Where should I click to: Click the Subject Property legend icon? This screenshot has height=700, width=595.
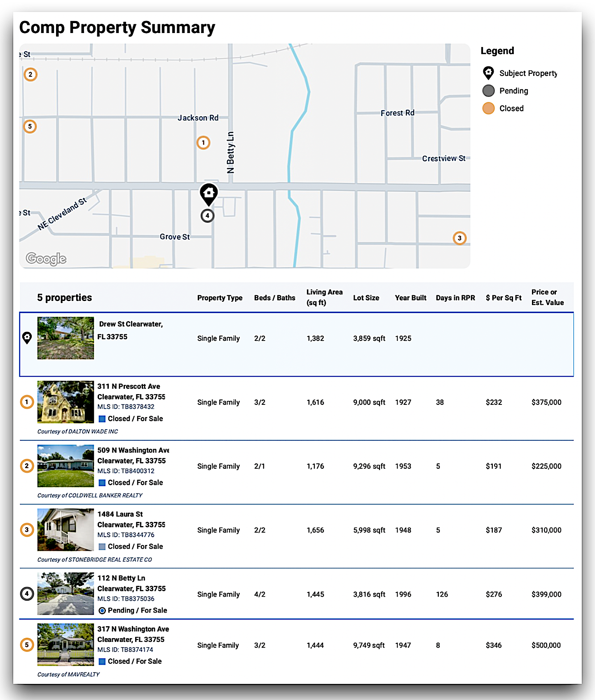(x=488, y=73)
